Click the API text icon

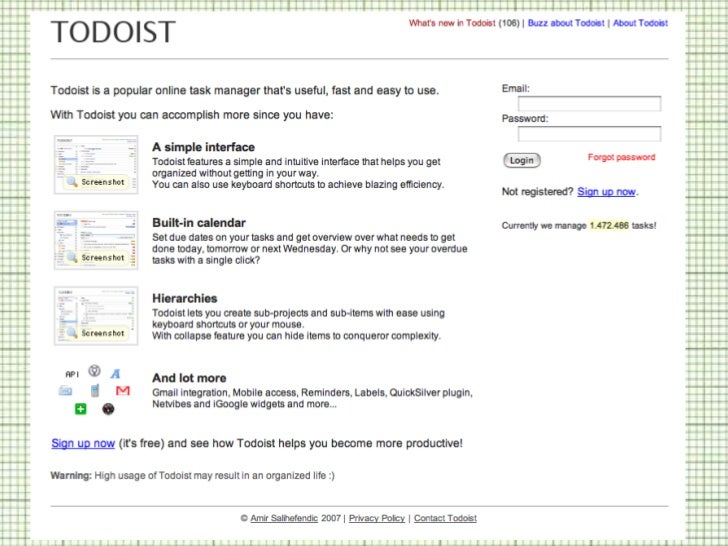pyautogui.click(x=72, y=374)
